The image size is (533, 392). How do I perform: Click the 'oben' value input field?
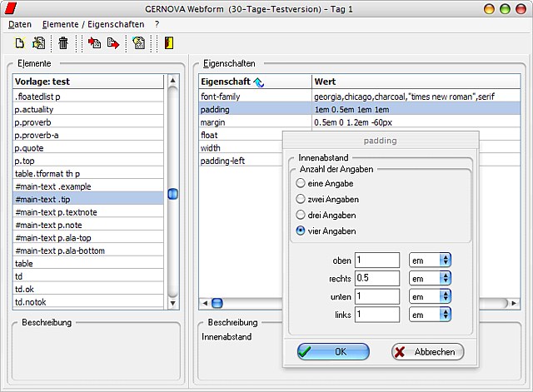point(377,261)
